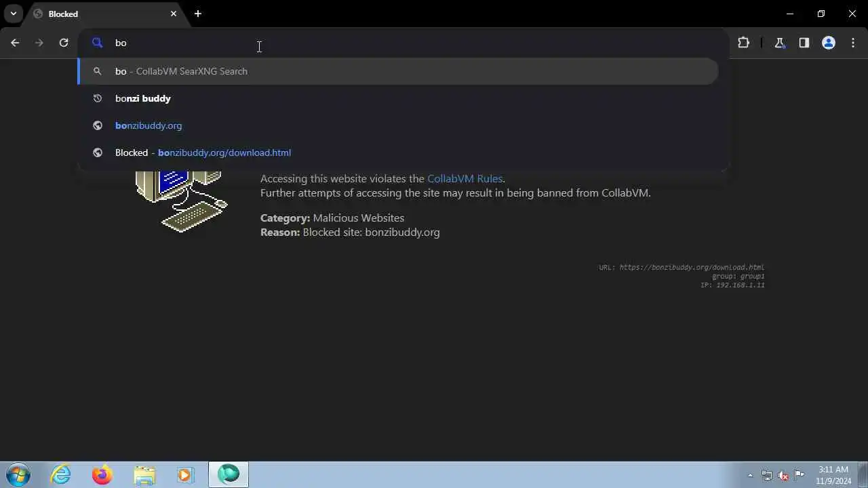Click the Windows Start orb

[18, 474]
